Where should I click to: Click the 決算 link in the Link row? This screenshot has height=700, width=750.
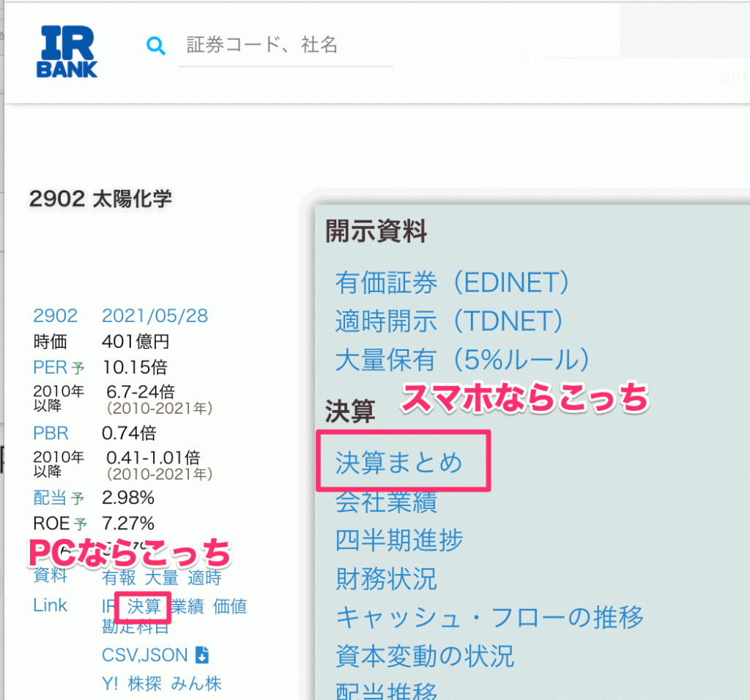(x=144, y=606)
